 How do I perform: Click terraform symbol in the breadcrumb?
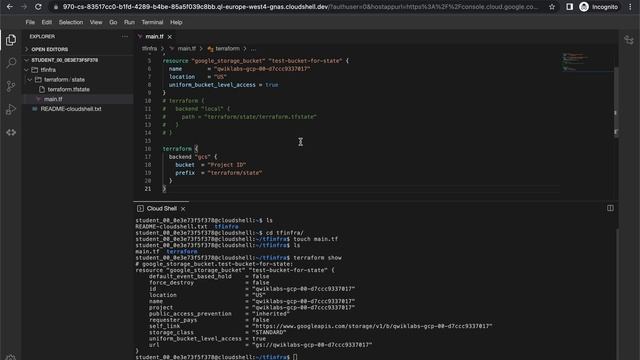[x=227, y=49]
